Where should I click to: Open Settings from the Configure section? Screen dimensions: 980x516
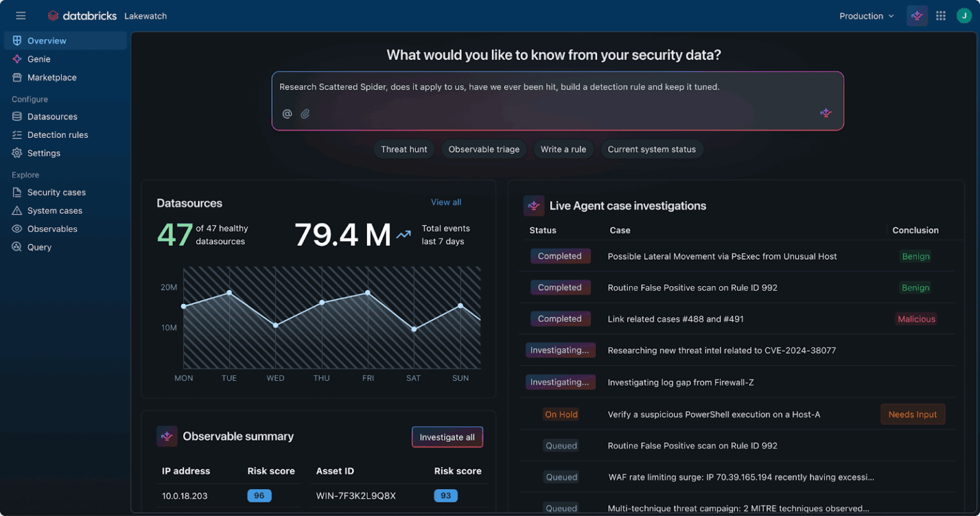44,153
